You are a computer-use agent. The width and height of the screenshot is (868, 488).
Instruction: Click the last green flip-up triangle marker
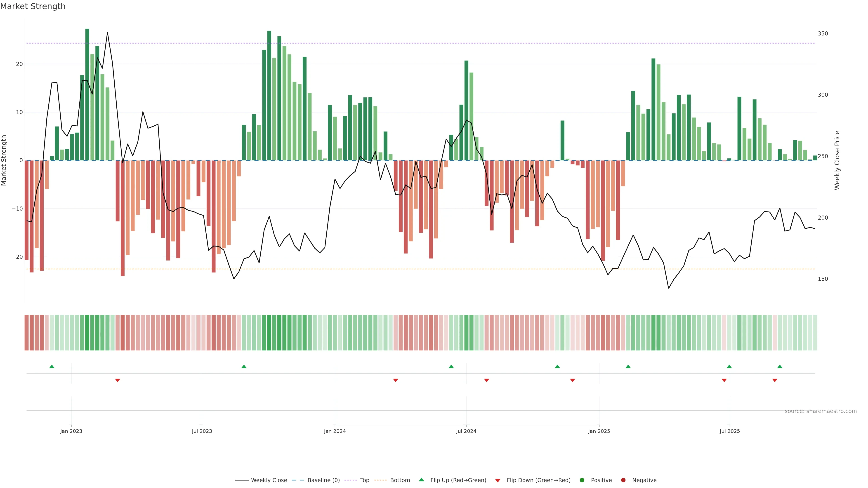[780, 366]
